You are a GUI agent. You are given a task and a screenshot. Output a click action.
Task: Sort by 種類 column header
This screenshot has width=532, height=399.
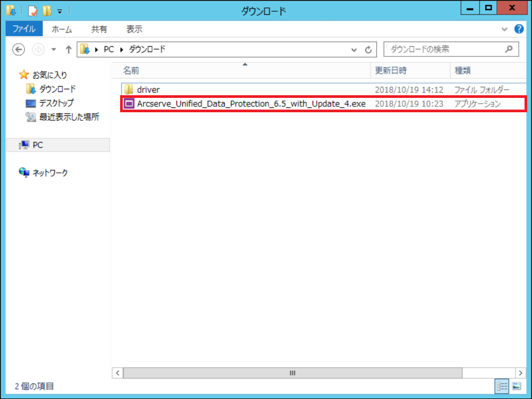488,71
